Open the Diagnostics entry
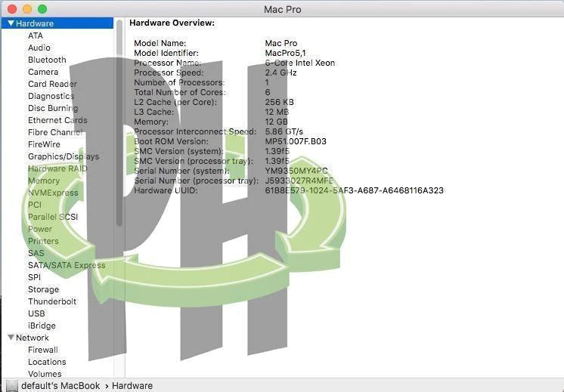 (51, 96)
